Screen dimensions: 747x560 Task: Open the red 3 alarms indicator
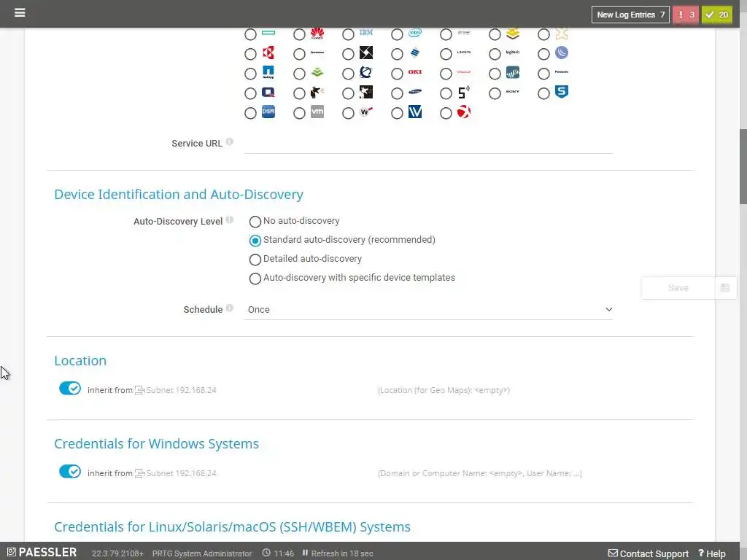[686, 15]
